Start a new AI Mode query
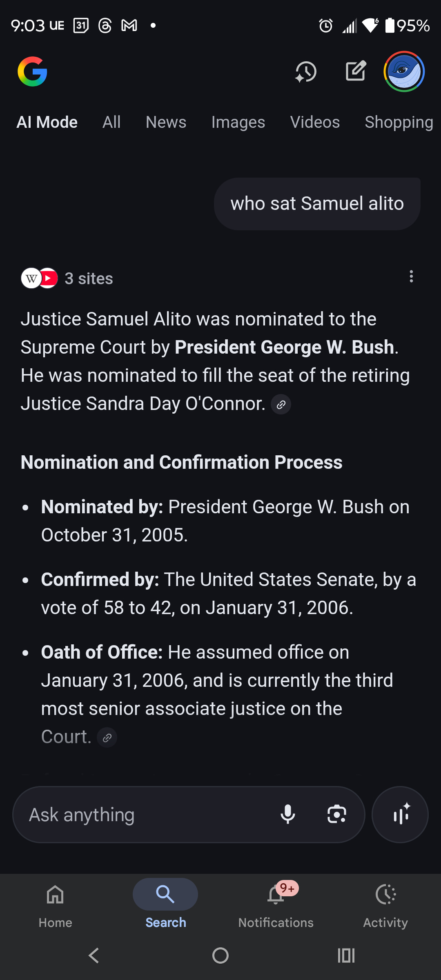The image size is (441, 980). pyautogui.click(x=356, y=71)
